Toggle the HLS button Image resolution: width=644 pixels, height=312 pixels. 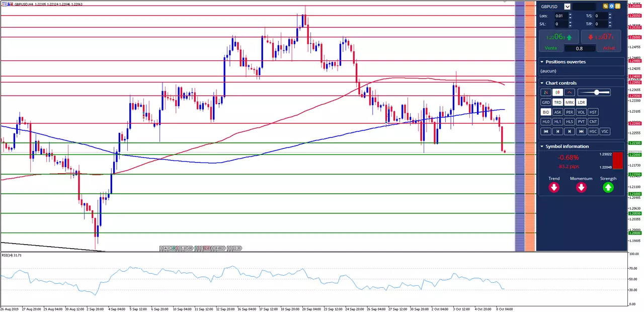(x=570, y=122)
